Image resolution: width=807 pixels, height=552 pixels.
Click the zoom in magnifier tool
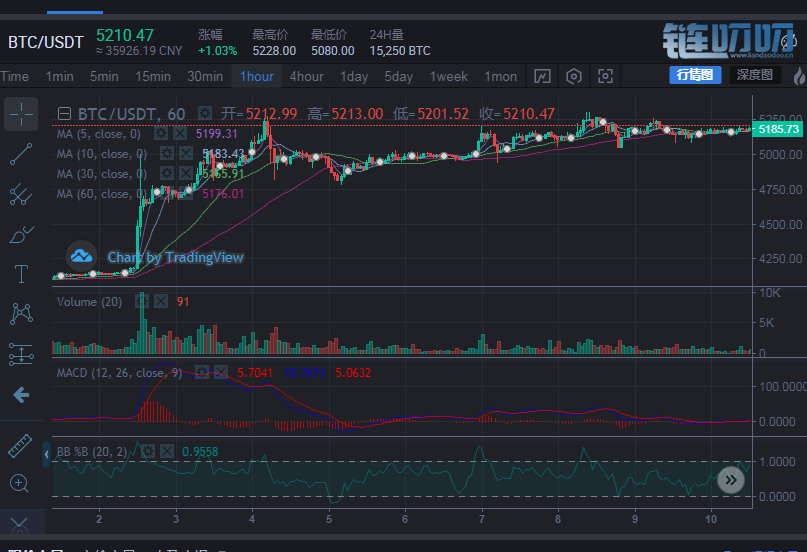pyautogui.click(x=21, y=484)
